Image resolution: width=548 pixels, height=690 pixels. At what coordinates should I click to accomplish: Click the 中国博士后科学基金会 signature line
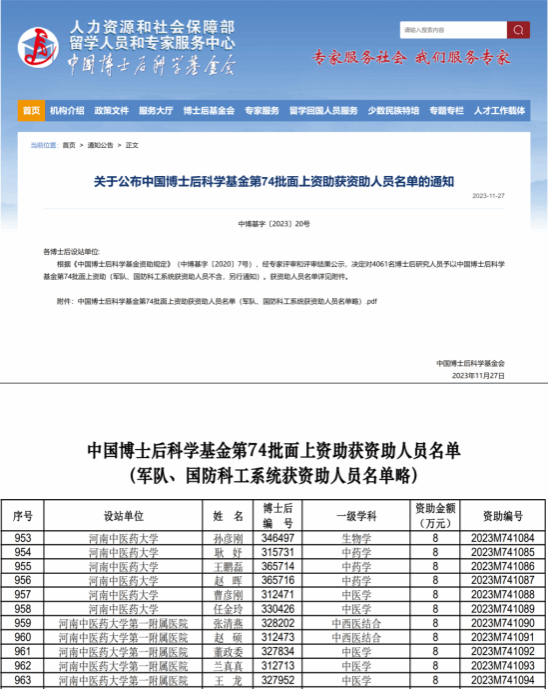pyautogui.click(x=471, y=363)
